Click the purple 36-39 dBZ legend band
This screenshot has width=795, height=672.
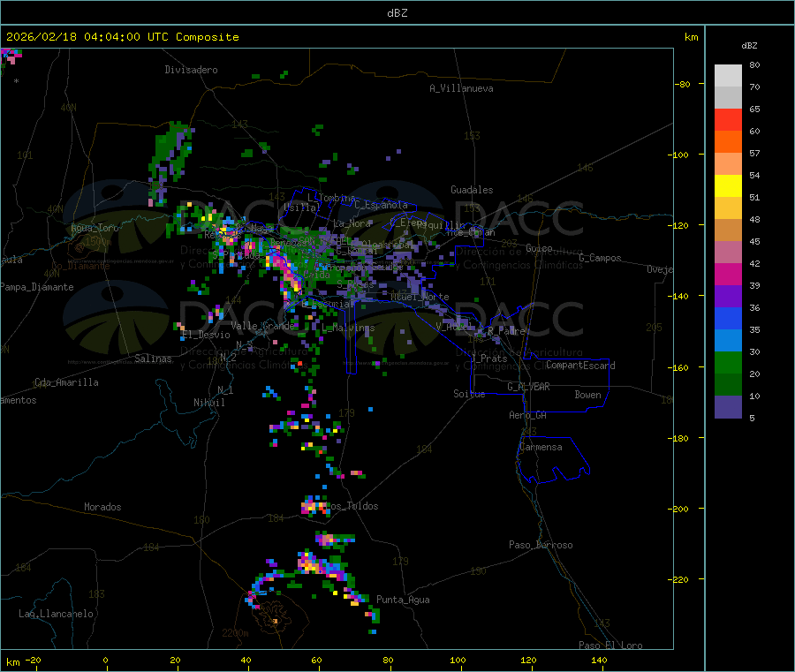coord(728,297)
